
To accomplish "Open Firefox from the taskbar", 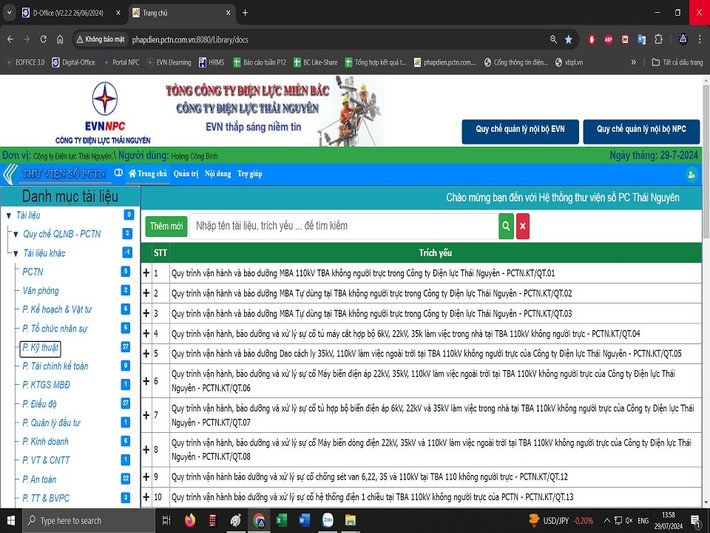I will pyautogui.click(x=190, y=521).
